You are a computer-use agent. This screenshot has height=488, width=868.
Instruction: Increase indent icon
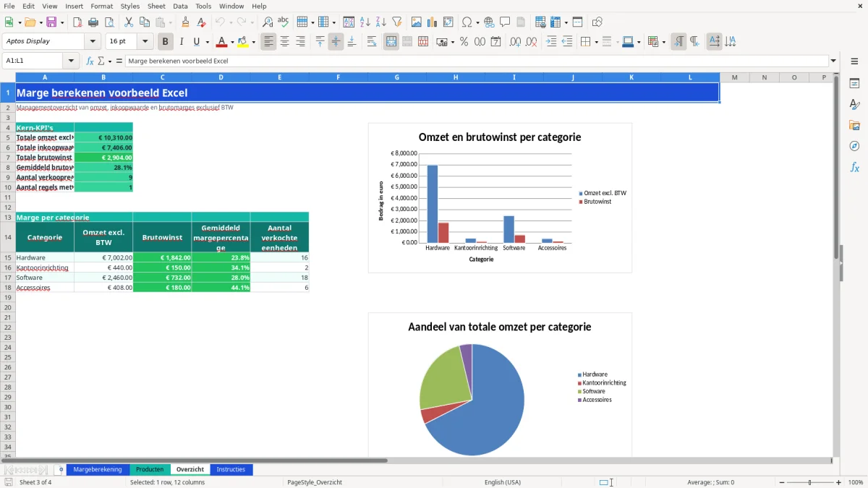[551, 42]
